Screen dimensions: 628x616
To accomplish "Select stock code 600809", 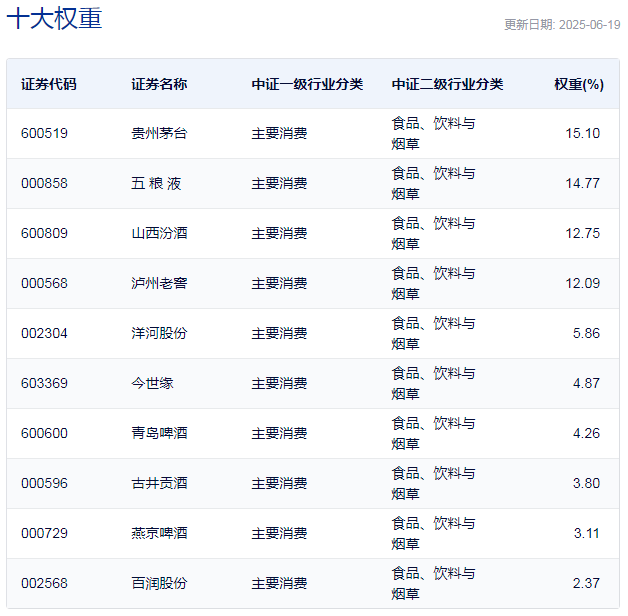I will point(44,234).
